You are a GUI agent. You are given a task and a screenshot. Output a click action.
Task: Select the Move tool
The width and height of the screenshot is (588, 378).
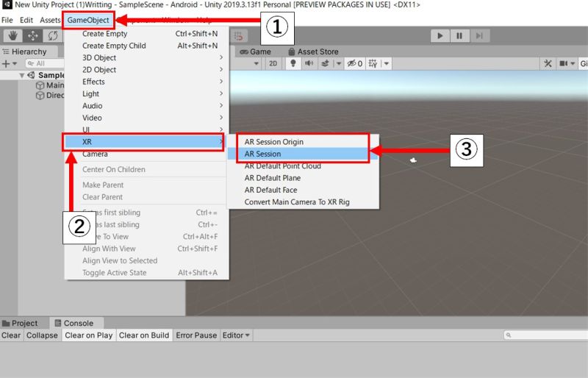[32, 35]
